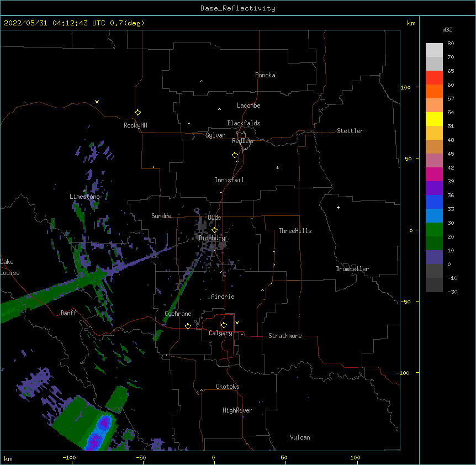Click the Didsbury label

(212, 238)
